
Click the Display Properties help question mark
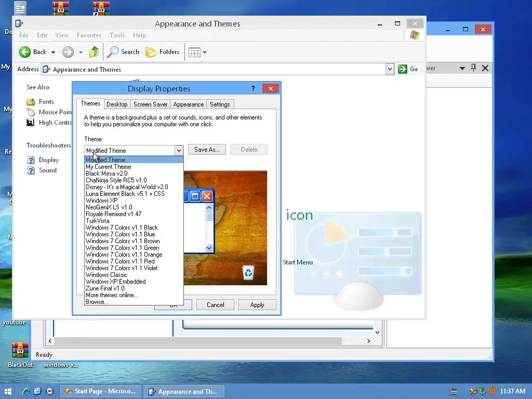(x=253, y=88)
